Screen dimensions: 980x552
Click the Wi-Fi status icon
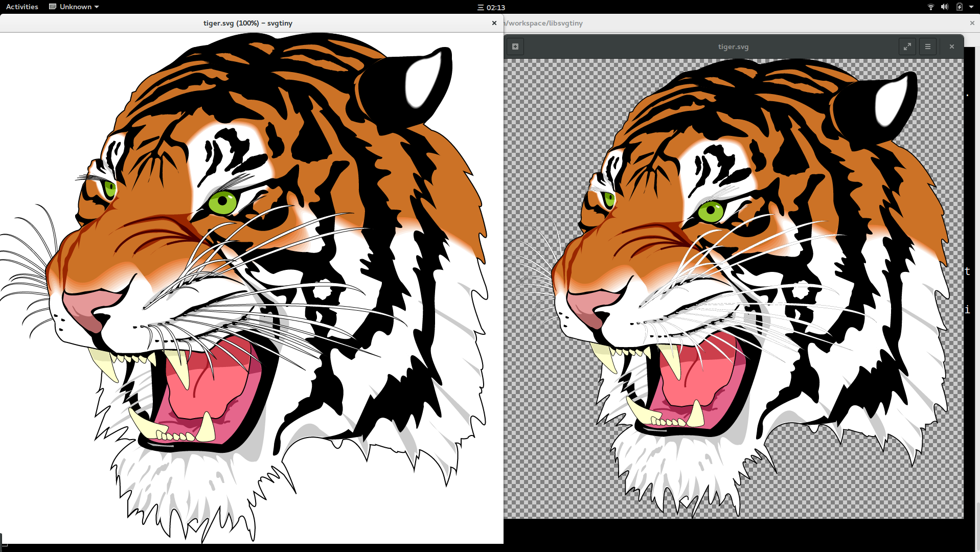point(930,7)
